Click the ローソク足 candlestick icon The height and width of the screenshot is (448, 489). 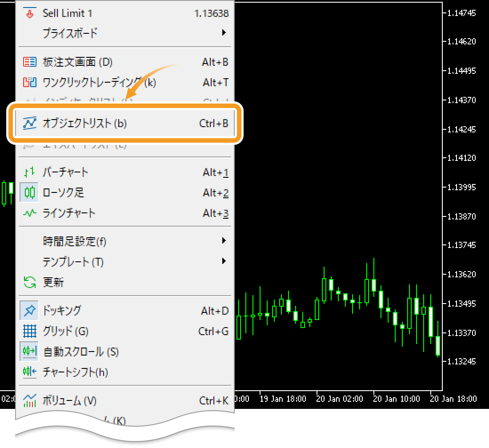tap(29, 192)
